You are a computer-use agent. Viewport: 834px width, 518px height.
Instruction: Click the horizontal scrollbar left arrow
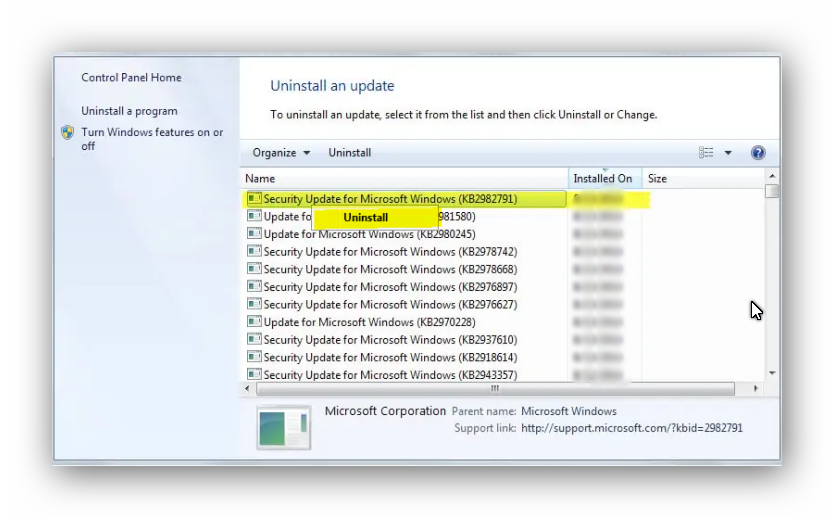247,389
